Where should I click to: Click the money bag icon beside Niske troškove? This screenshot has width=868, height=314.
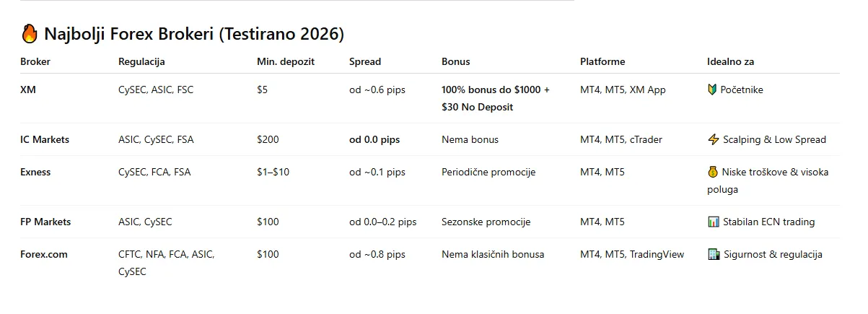(x=713, y=173)
